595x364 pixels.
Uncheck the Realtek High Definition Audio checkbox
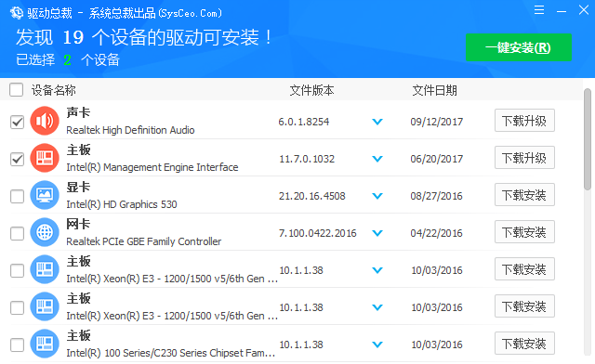pyautogui.click(x=17, y=122)
